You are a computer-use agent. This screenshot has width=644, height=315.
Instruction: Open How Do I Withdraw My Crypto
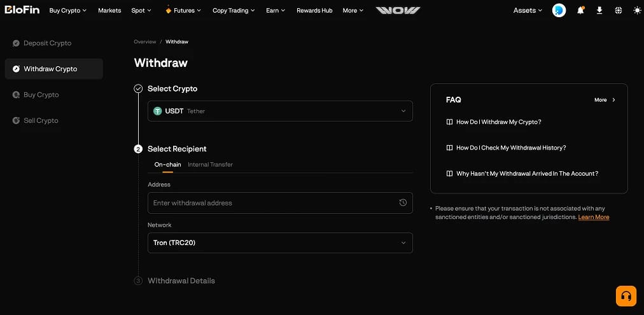499,122
